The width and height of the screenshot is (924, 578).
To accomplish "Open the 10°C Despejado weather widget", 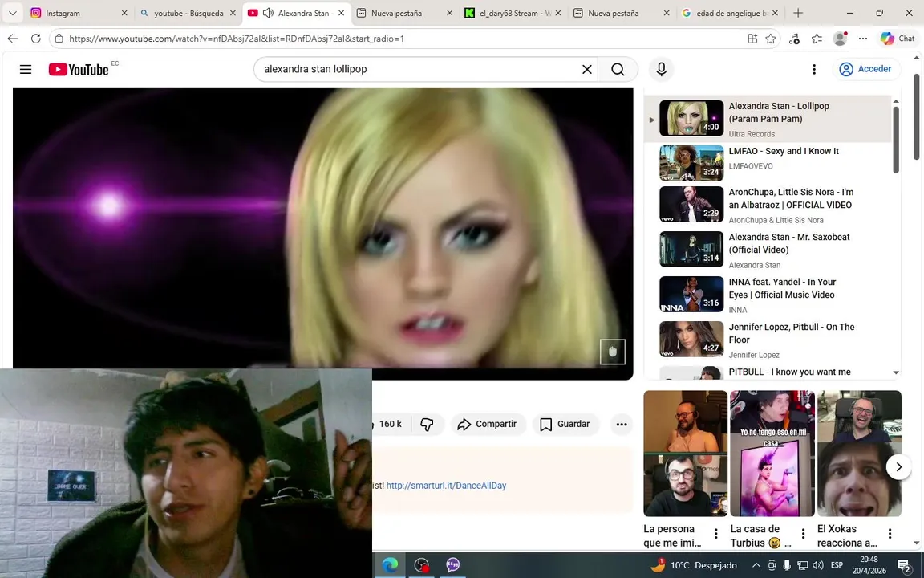I will (x=694, y=565).
